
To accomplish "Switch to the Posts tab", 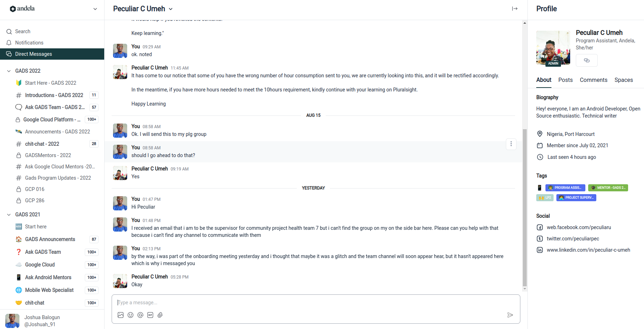I will (565, 80).
